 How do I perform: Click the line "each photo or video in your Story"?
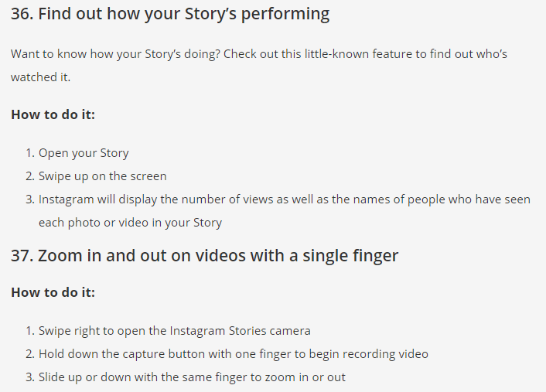click(x=130, y=223)
